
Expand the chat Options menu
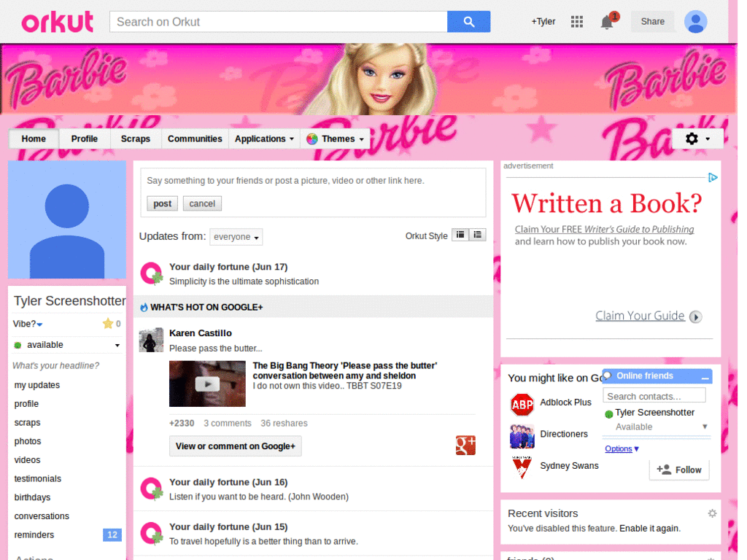click(622, 448)
